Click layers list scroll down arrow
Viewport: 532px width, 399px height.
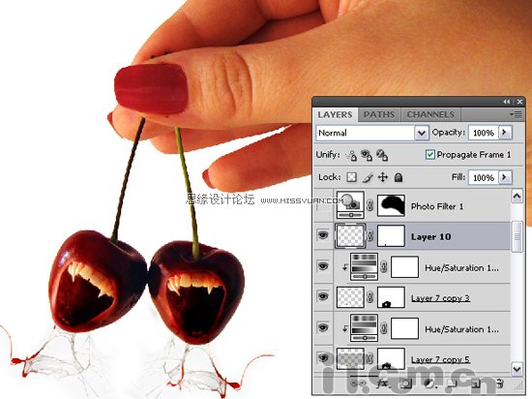[x=517, y=368]
